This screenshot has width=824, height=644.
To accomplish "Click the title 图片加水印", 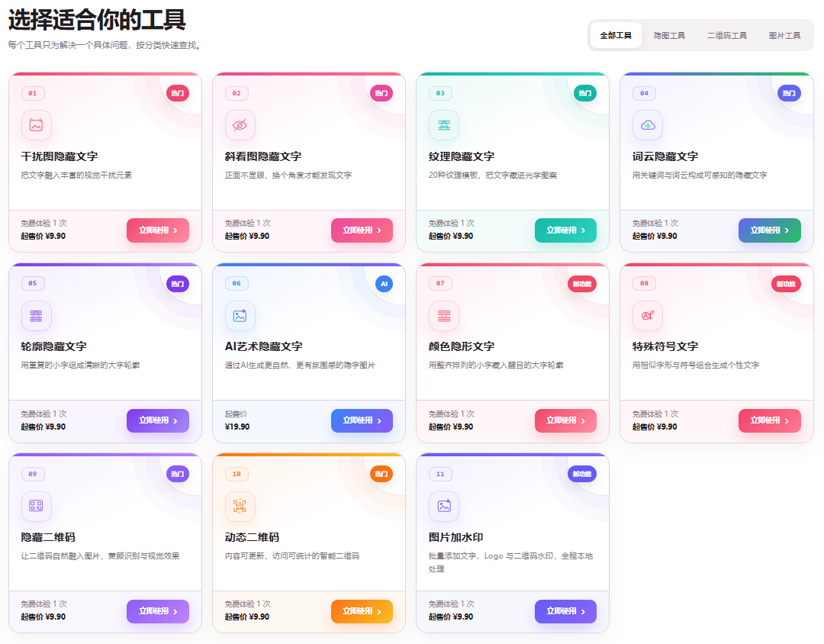I will [x=456, y=537].
